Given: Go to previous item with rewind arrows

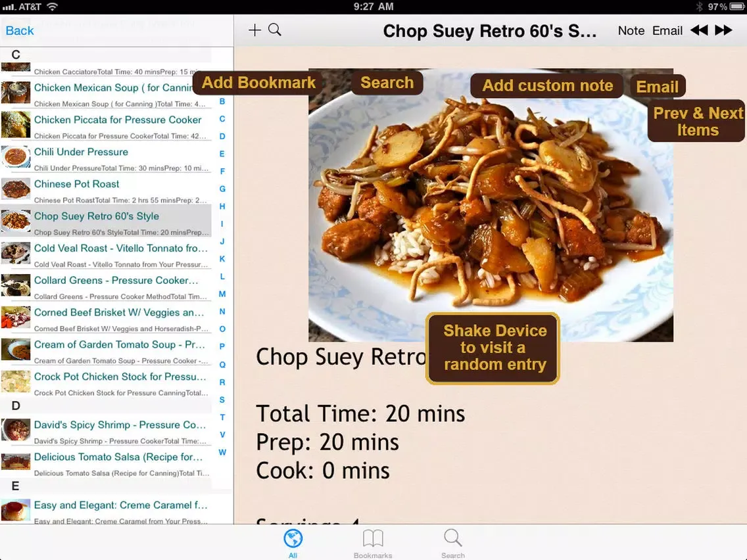Looking at the screenshot, I should tap(699, 30).
